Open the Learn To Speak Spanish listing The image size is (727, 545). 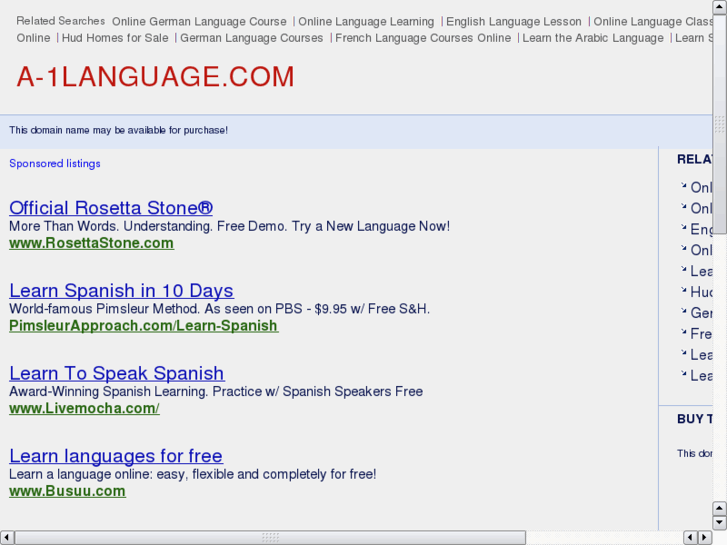pyautogui.click(x=117, y=373)
